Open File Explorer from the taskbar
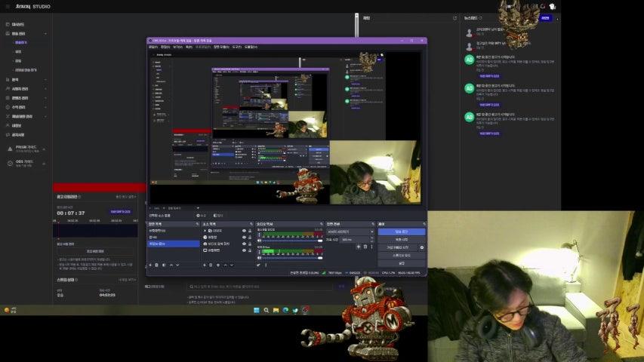 point(276,310)
